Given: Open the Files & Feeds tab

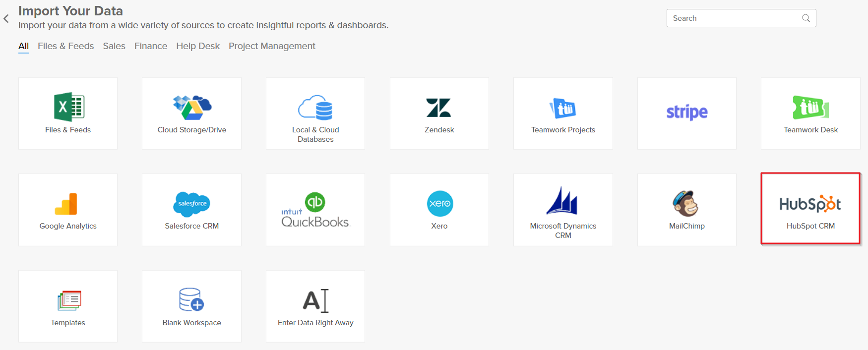Looking at the screenshot, I should pyautogui.click(x=66, y=46).
